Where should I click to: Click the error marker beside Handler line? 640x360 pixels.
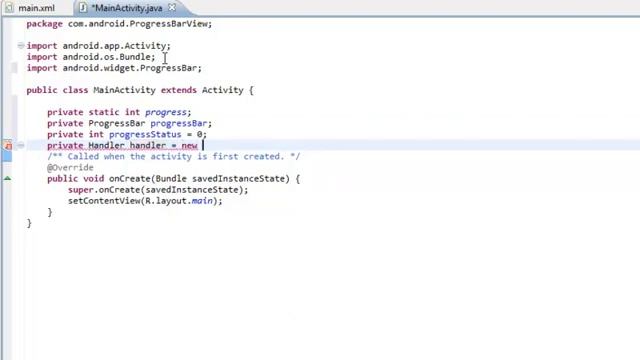pyautogui.click(x=8, y=145)
